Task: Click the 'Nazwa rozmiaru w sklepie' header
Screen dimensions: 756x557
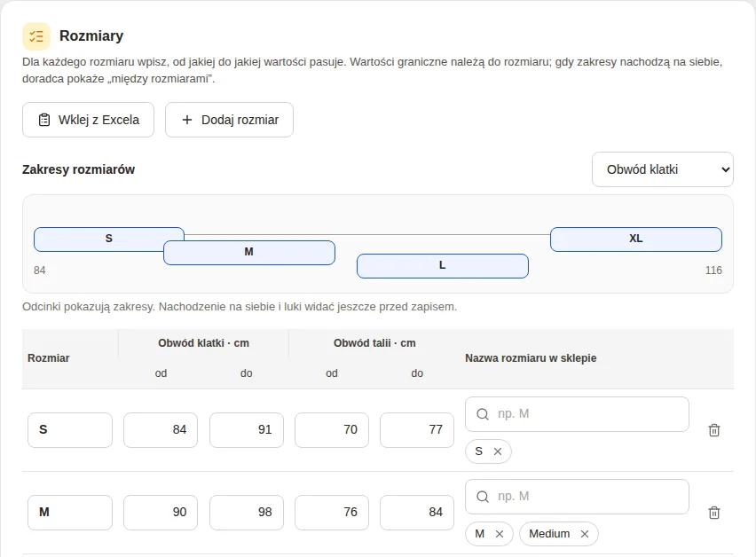Action: pyautogui.click(x=531, y=358)
